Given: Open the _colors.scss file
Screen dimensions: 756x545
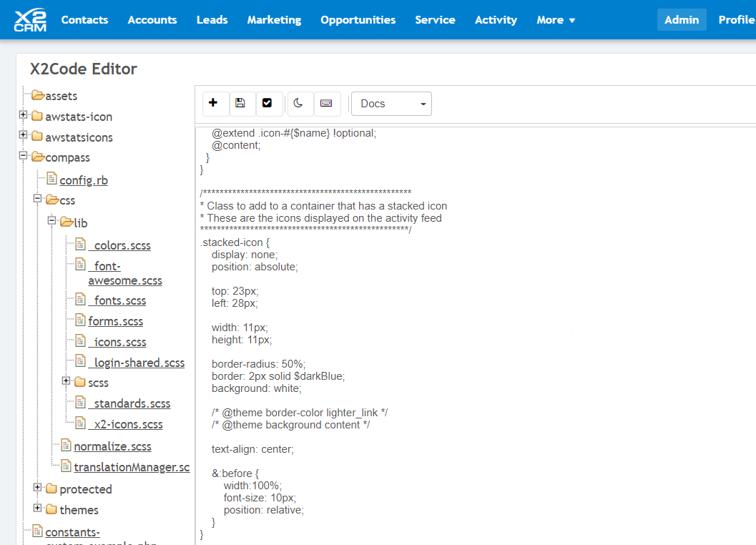Looking at the screenshot, I should tap(119, 245).
